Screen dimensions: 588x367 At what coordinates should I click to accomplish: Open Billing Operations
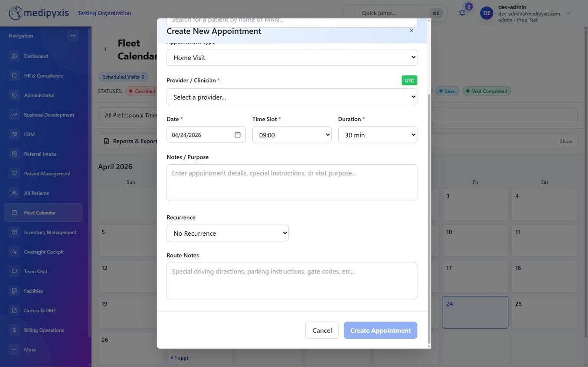(x=43, y=330)
